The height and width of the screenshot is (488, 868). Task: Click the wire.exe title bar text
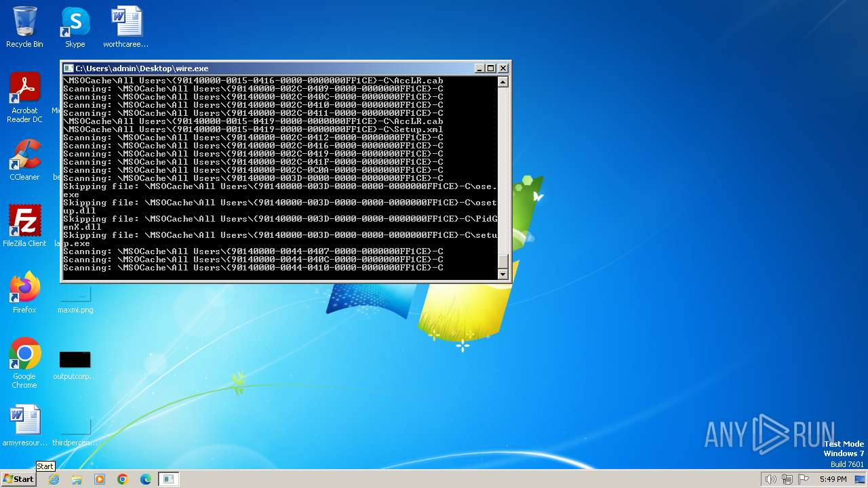(142, 68)
